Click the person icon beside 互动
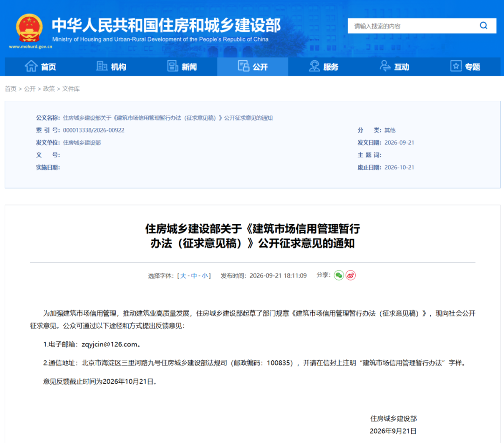Viewport: 504px width, 443px height. pos(385,66)
